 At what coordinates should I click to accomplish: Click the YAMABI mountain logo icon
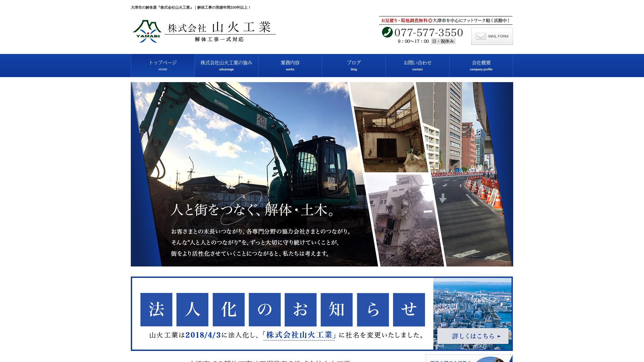coord(147,31)
